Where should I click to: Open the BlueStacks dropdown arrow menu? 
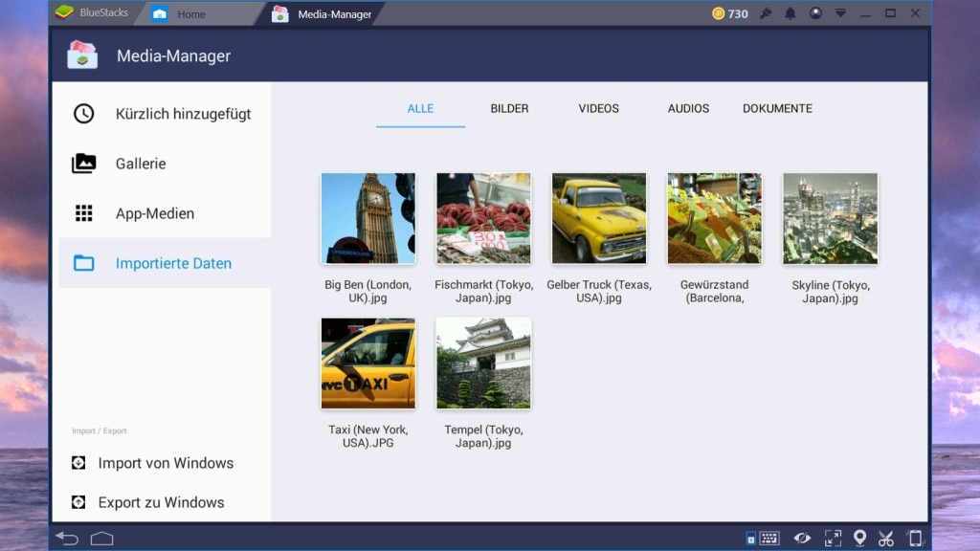pyautogui.click(x=840, y=13)
